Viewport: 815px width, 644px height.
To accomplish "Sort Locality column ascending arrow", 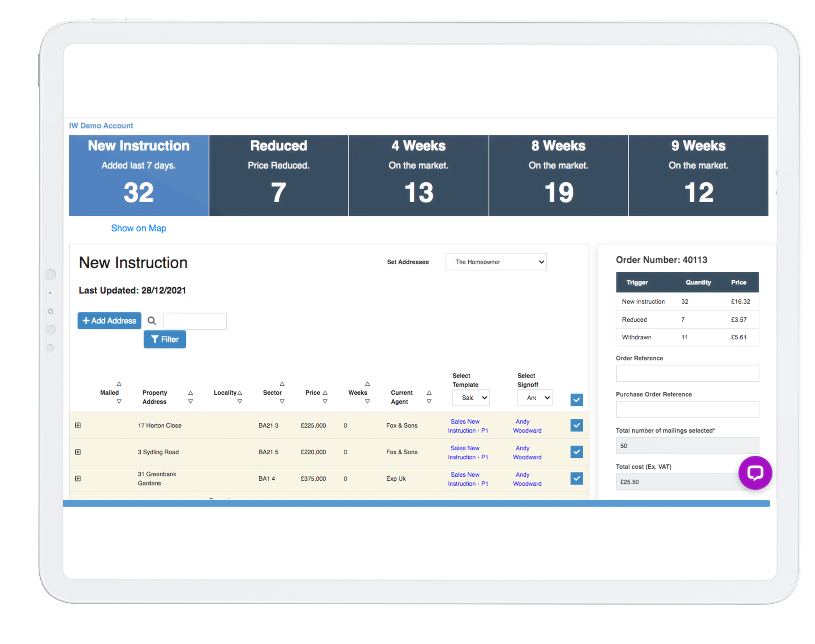I will coord(240,393).
